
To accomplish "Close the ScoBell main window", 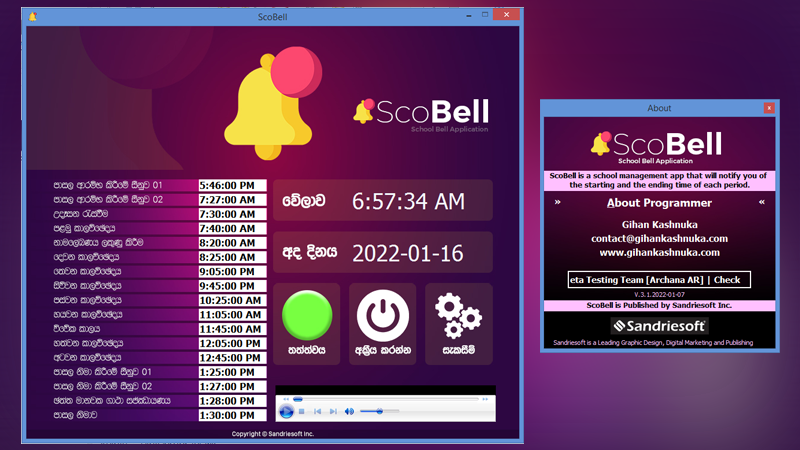I will [x=506, y=15].
